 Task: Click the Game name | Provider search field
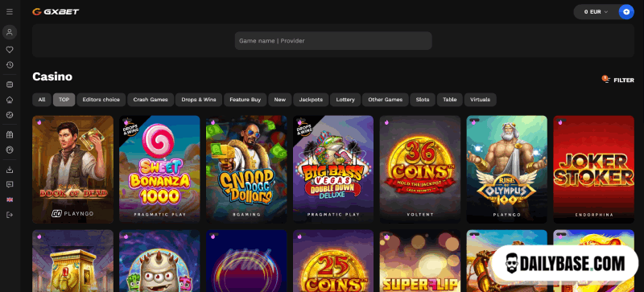(x=333, y=41)
